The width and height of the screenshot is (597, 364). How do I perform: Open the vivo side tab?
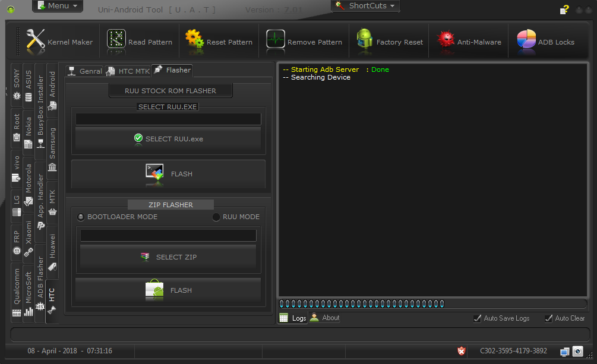17,168
